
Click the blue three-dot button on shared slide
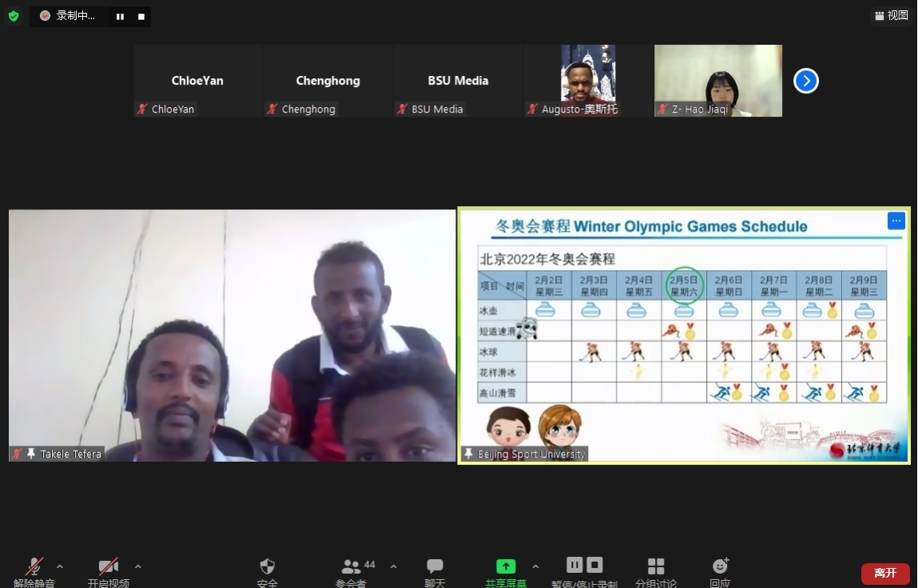[x=896, y=221]
